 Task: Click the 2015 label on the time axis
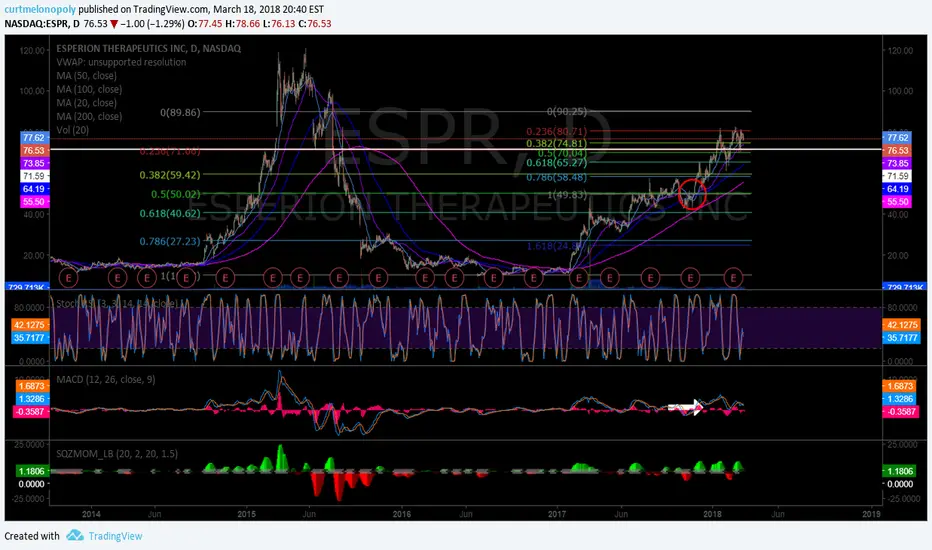point(246,514)
